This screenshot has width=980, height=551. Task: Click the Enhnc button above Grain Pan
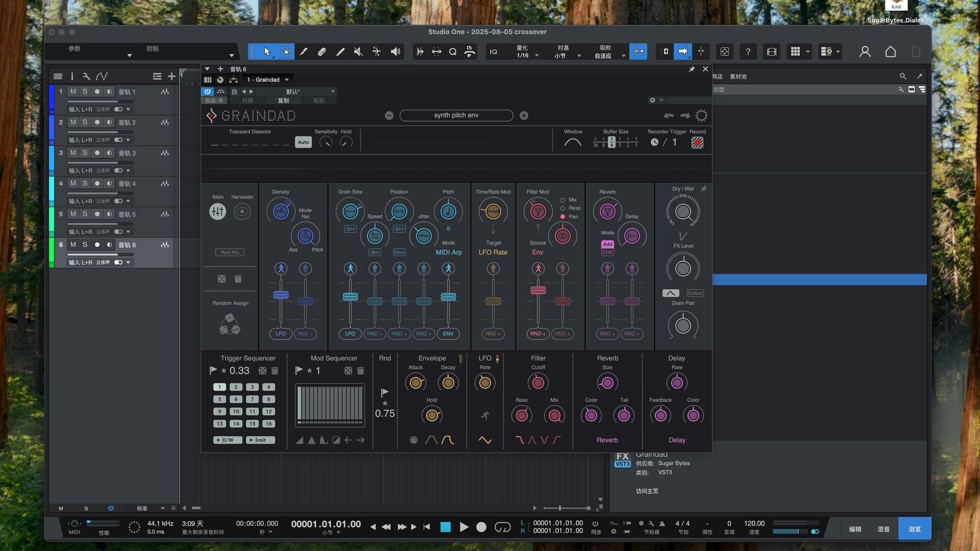[x=695, y=293]
